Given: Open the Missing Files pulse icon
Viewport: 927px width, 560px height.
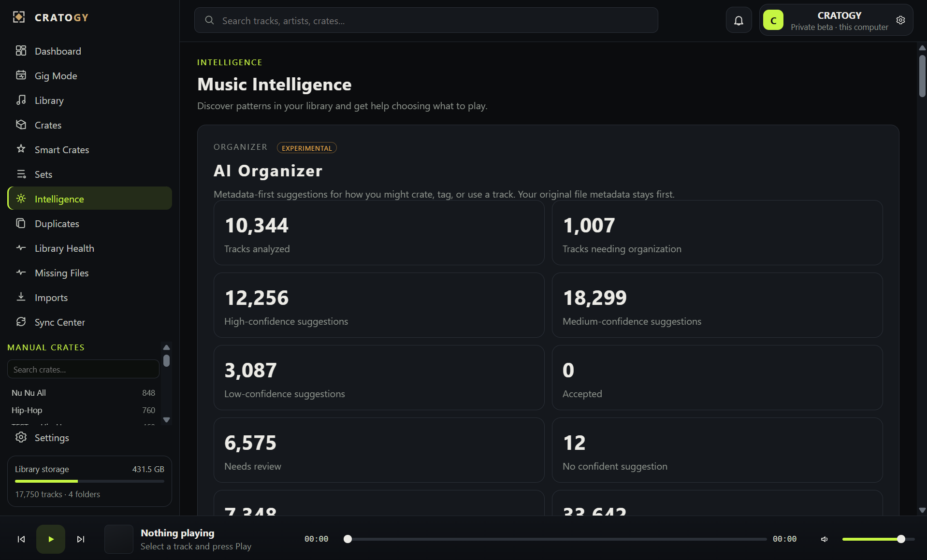Looking at the screenshot, I should 21,273.
